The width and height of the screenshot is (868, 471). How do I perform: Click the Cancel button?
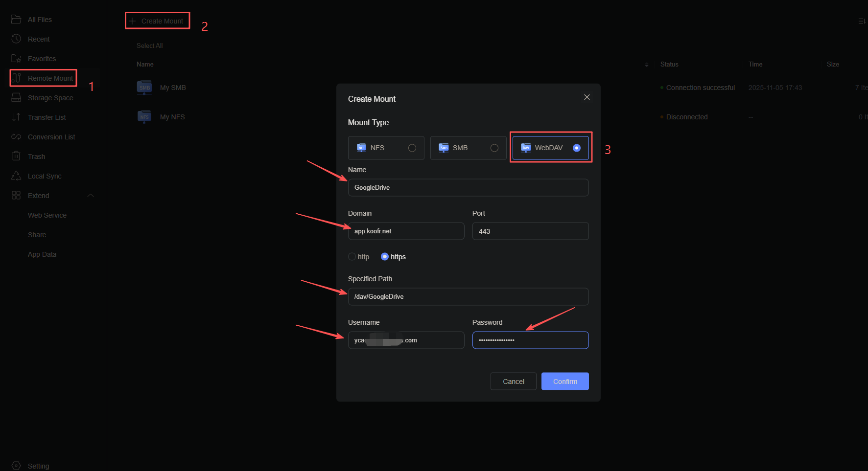[514, 381]
